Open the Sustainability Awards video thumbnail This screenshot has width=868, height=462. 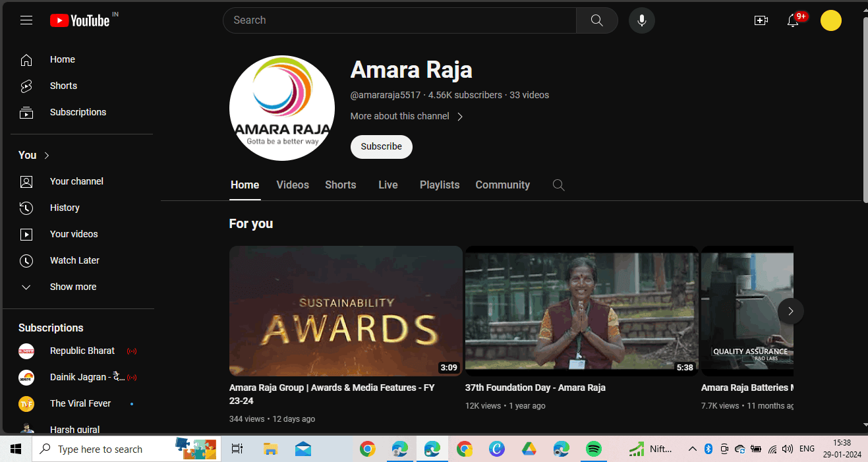coord(345,310)
